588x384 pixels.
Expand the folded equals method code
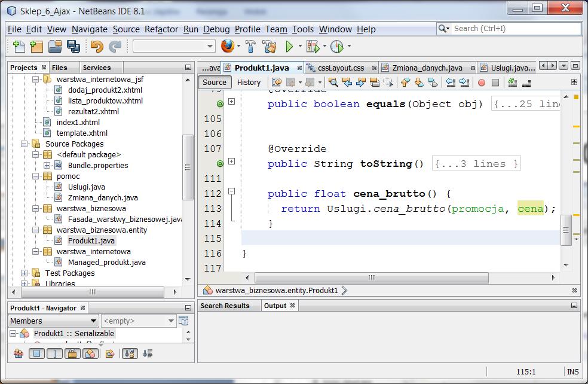click(x=232, y=101)
